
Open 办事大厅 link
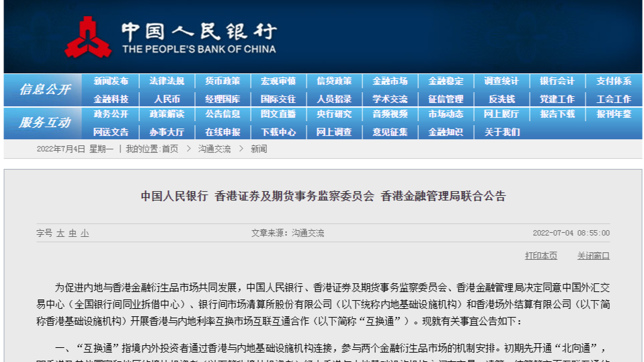(x=167, y=132)
